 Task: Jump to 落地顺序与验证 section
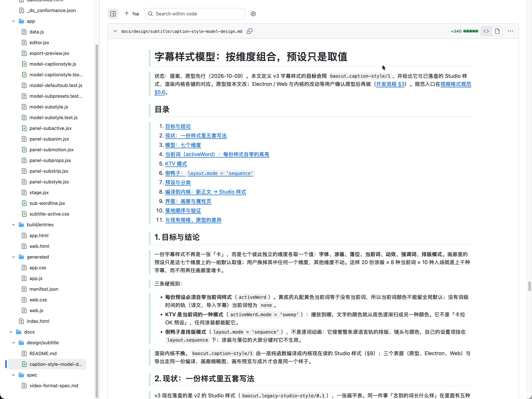183,211
